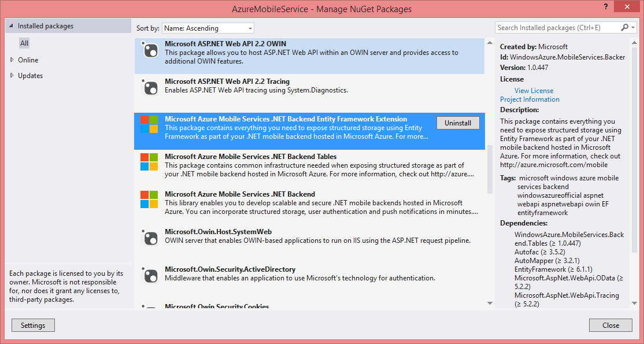Click the AutoMapper (≥ 3.2.1) dependency
Screen dimensions: 644x344
(x=546, y=261)
